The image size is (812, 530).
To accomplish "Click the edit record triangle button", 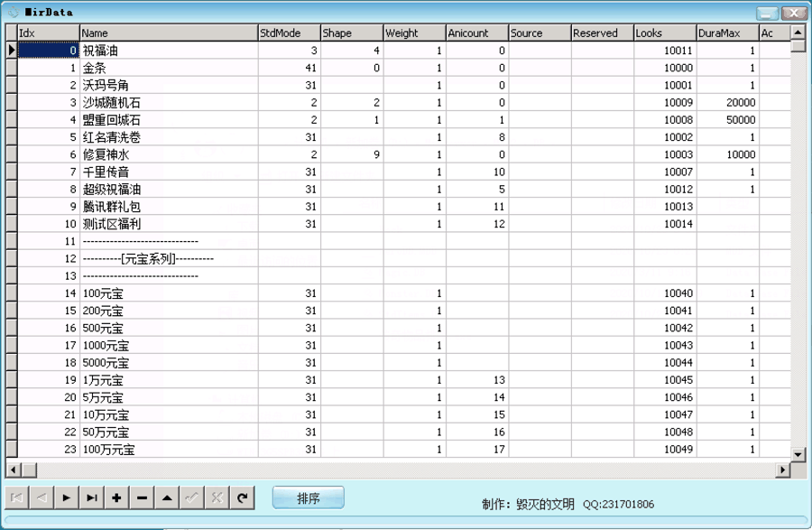I will [x=167, y=497].
